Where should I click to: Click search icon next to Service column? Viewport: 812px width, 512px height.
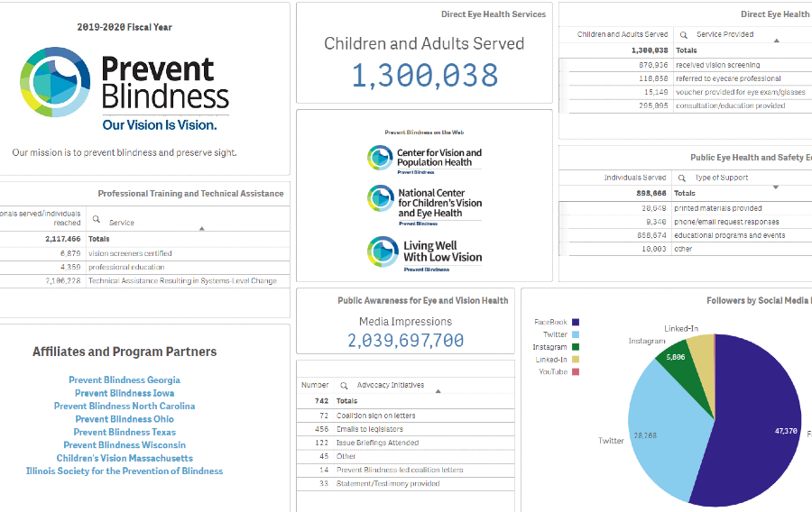point(97,219)
